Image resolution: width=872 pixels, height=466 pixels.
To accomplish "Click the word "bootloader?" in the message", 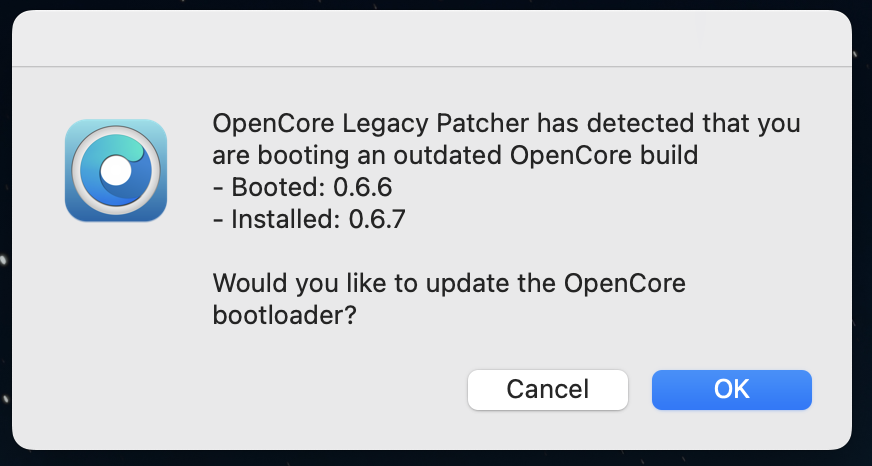I will coord(284,315).
